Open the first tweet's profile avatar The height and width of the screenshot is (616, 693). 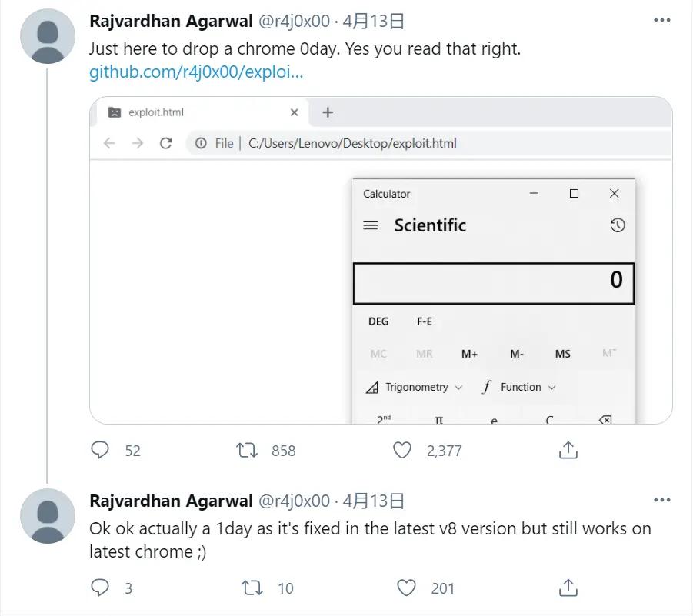(48, 37)
